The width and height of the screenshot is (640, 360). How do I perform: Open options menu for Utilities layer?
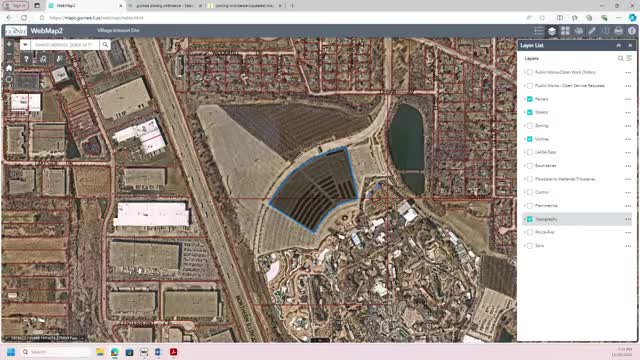[628, 139]
